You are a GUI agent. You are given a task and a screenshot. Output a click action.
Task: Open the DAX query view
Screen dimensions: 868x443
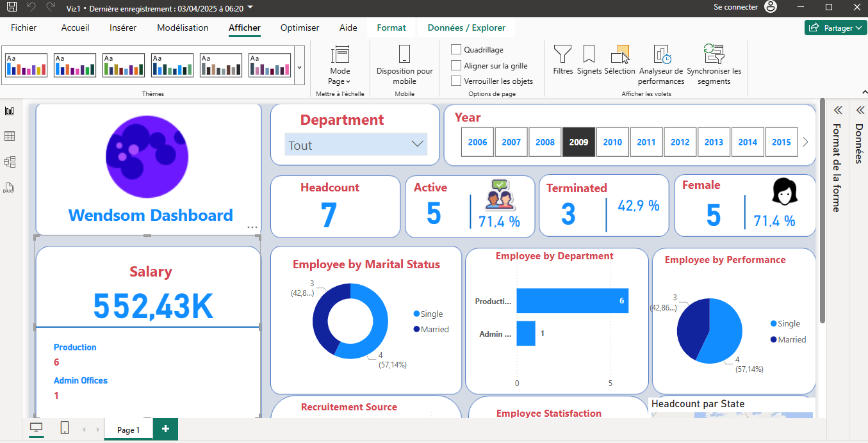tap(9, 187)
